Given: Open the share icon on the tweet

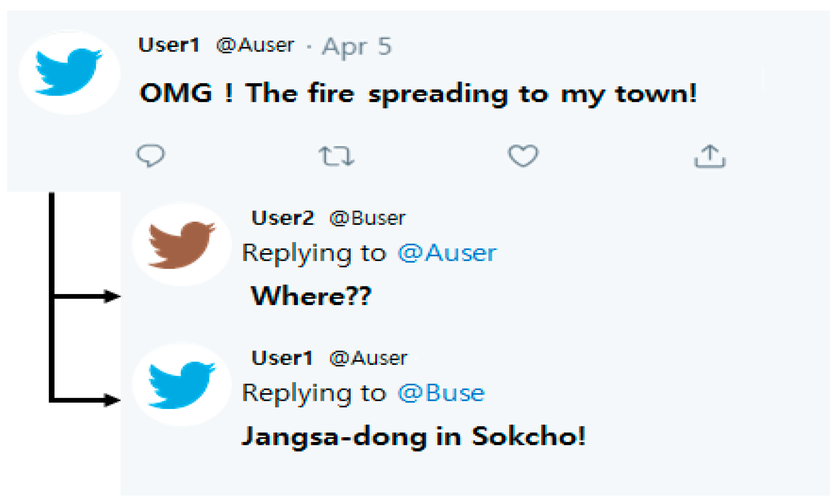Looking at the screenshot, I should coord(710,156).
